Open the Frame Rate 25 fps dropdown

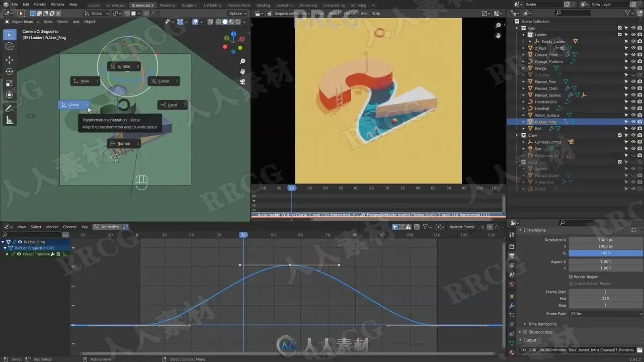click(606, 314)
